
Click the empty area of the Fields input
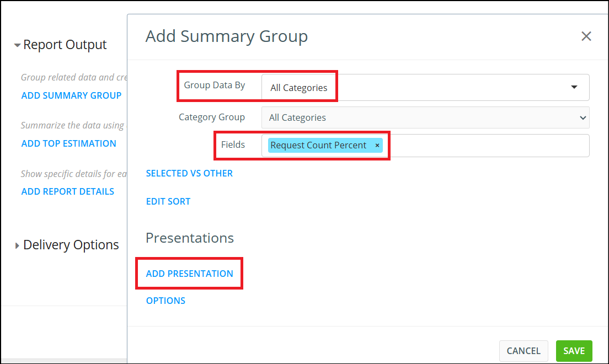(485, 146)
